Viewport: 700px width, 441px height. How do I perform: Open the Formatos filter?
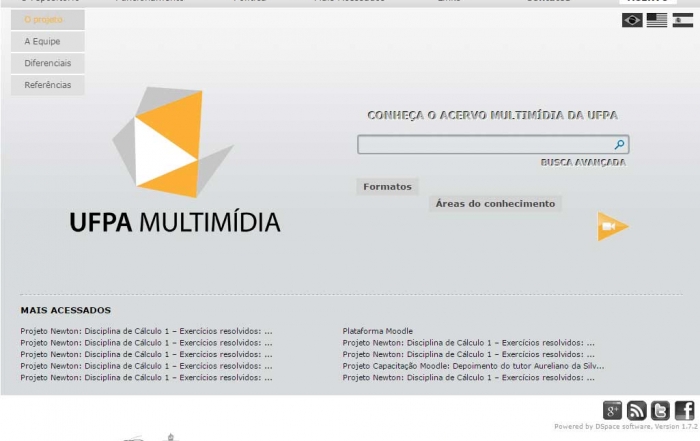tap(387, 187)
